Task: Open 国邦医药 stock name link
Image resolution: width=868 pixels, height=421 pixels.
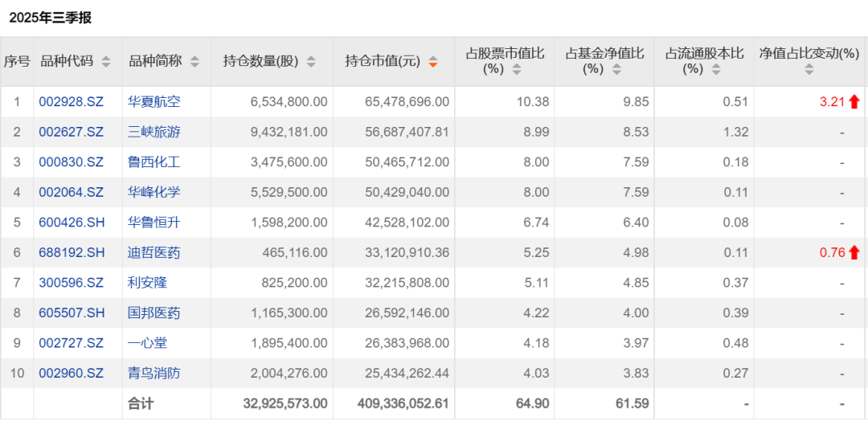Action: (154, 313)
